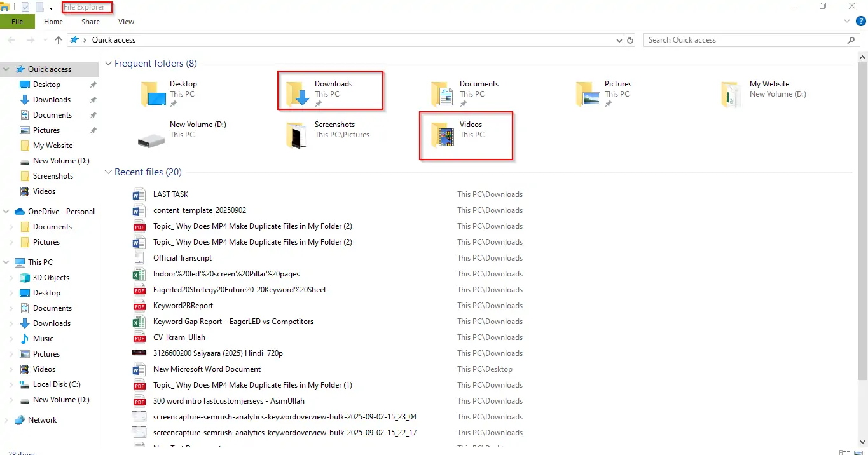Unpin Desktop using its pin icon
Screen dimensions: 868x455
(93, 84)
